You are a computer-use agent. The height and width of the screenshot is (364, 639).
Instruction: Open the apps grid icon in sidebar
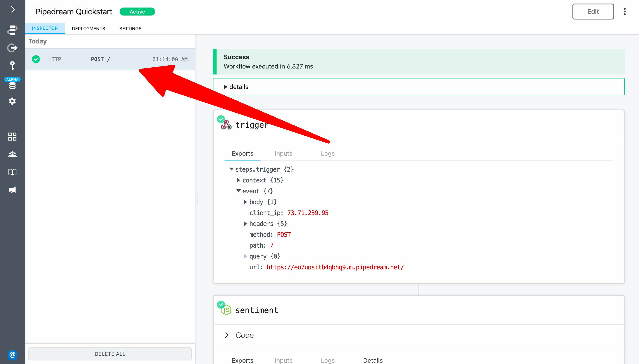(x=12, y=137)
